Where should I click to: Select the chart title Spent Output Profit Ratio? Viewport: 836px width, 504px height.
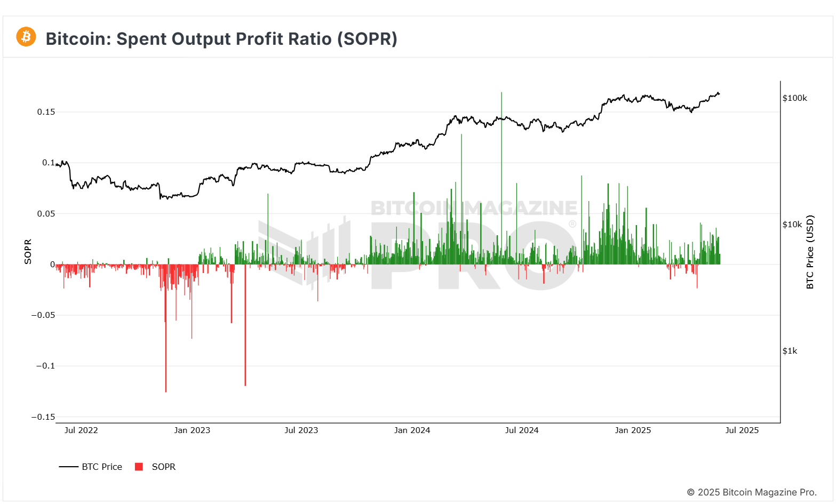point(221,39)
